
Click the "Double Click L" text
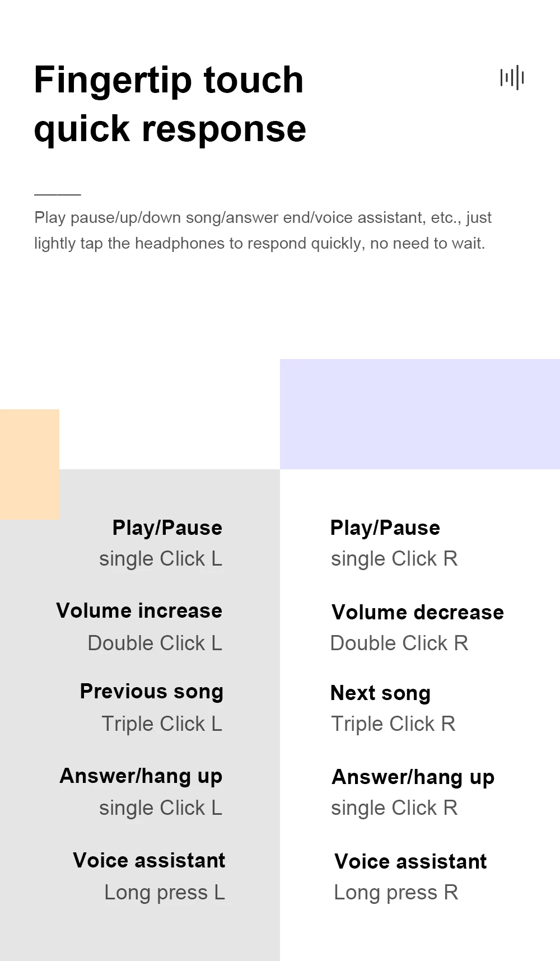pyautogui.click(x=155, y=643)
